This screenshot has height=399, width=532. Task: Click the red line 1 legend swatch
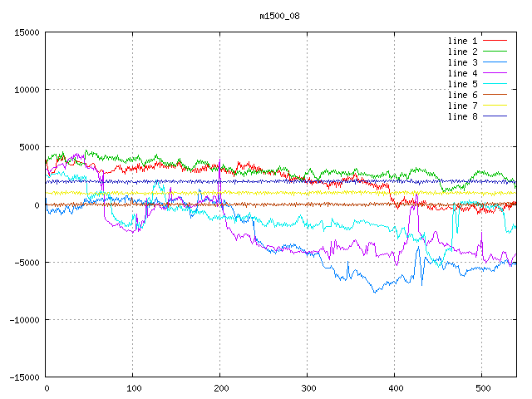tap(495, 41)
